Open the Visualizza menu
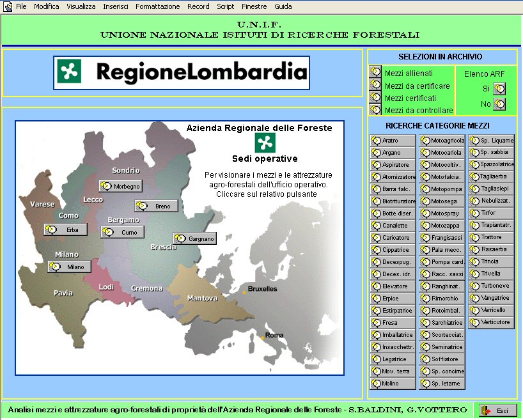This screenshot has height=420, width=523. (x=81, y=6)
